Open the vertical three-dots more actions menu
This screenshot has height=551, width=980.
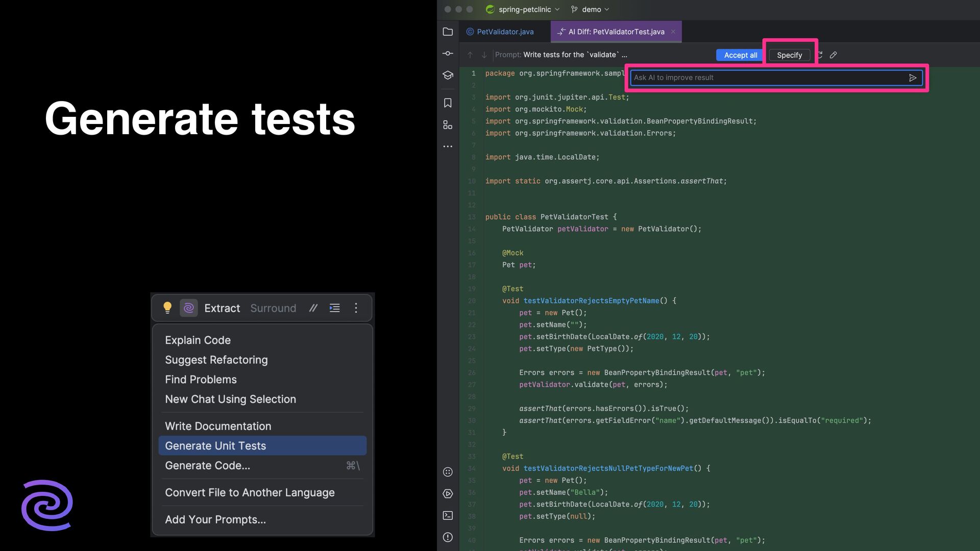click(x=356, y=308)
